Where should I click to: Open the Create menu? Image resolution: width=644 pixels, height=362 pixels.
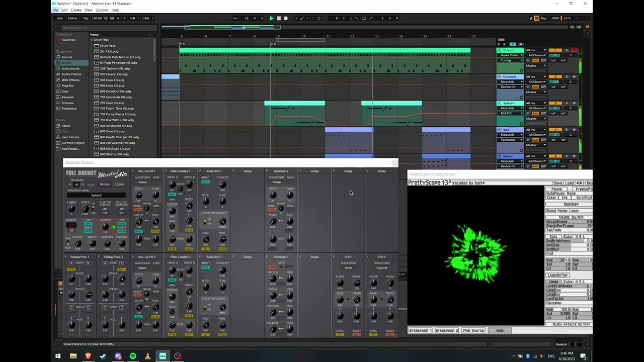(x=76, y=10)
